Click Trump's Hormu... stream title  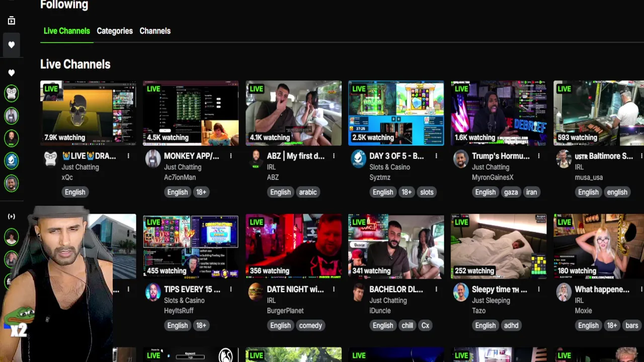pos(501,156)
